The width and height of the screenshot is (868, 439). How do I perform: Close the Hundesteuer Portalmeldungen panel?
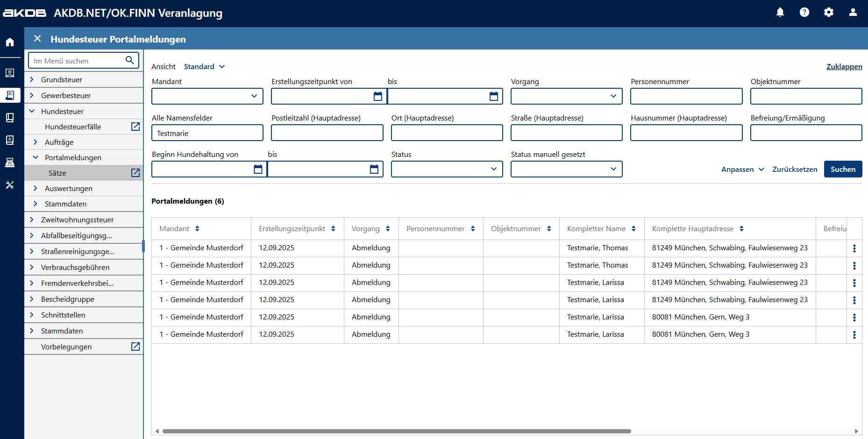coord(38,39)
